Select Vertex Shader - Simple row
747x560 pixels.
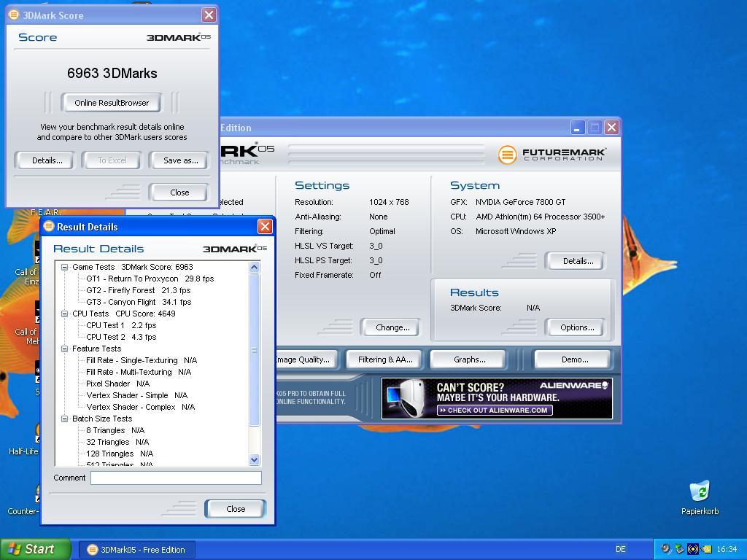[136, 395]
